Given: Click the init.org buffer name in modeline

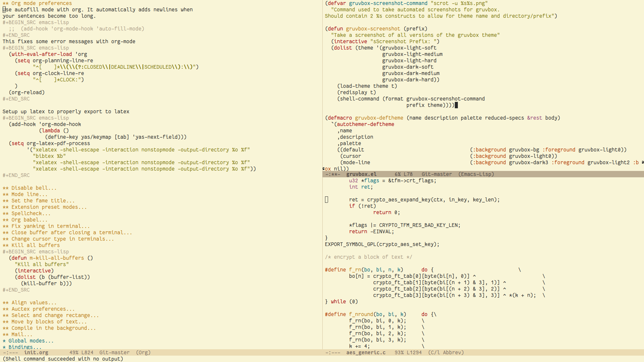Looking at the screenshot, I should pyautogui.click(x=36, y=353).
